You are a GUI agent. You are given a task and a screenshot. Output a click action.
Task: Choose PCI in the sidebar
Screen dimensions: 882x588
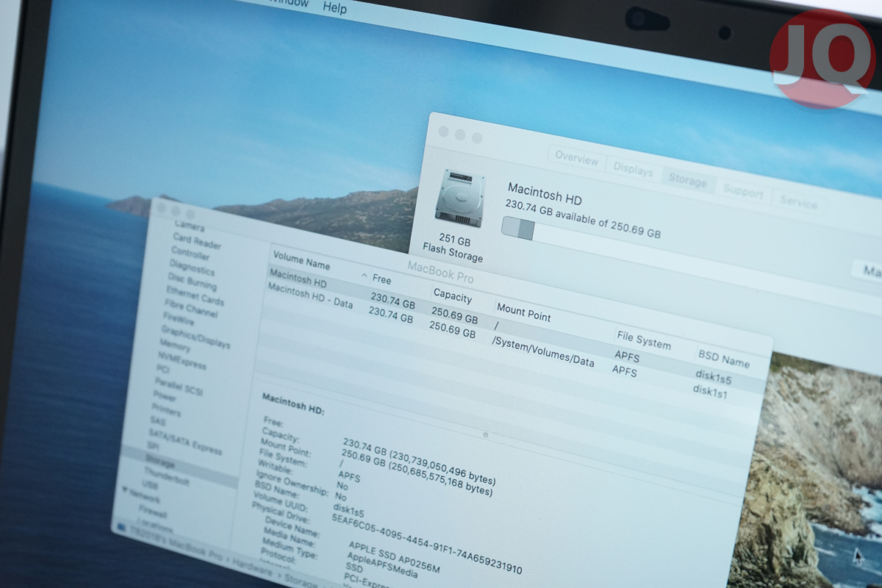(x=163, y=368)
